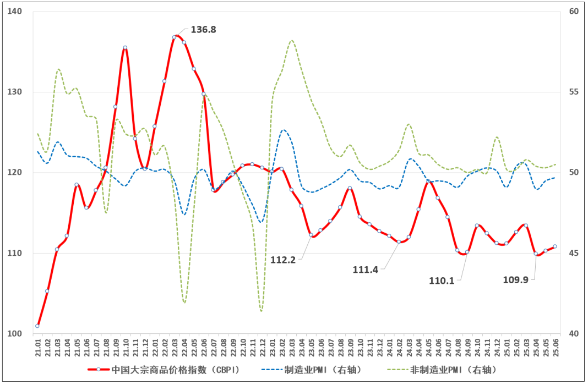Viewport: 588px width, 385px height.
Task: Click the 45 right axis value
Action: 574,253
